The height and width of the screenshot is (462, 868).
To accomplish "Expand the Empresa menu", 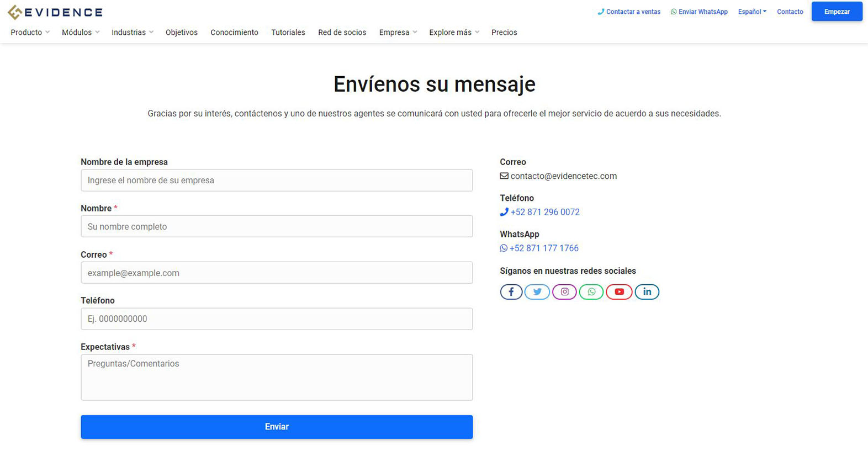I will (398, 33).
